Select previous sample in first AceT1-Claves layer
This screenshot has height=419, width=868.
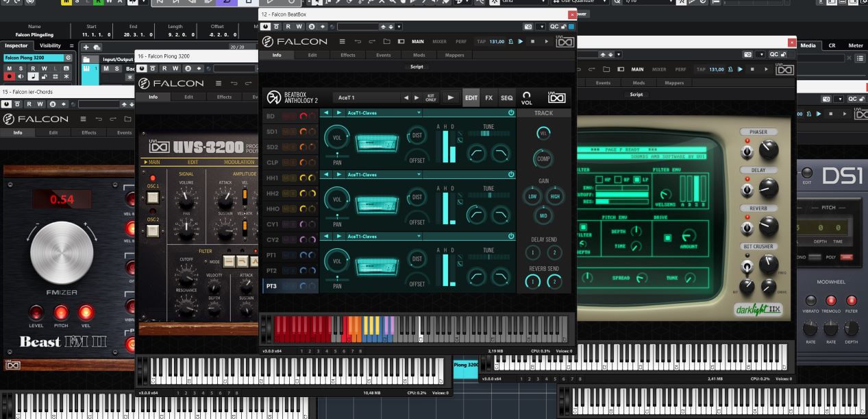(x=327, y=112)
